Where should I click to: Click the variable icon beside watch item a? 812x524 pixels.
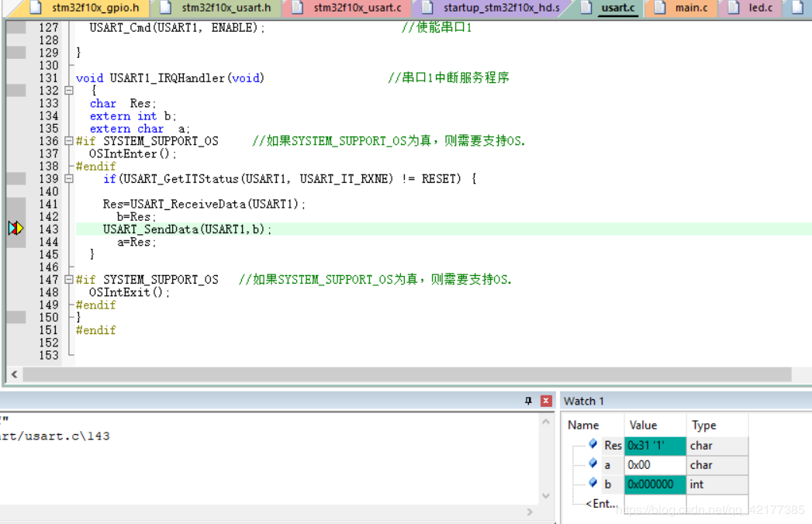pyautogui.click(x=593, y=464)
